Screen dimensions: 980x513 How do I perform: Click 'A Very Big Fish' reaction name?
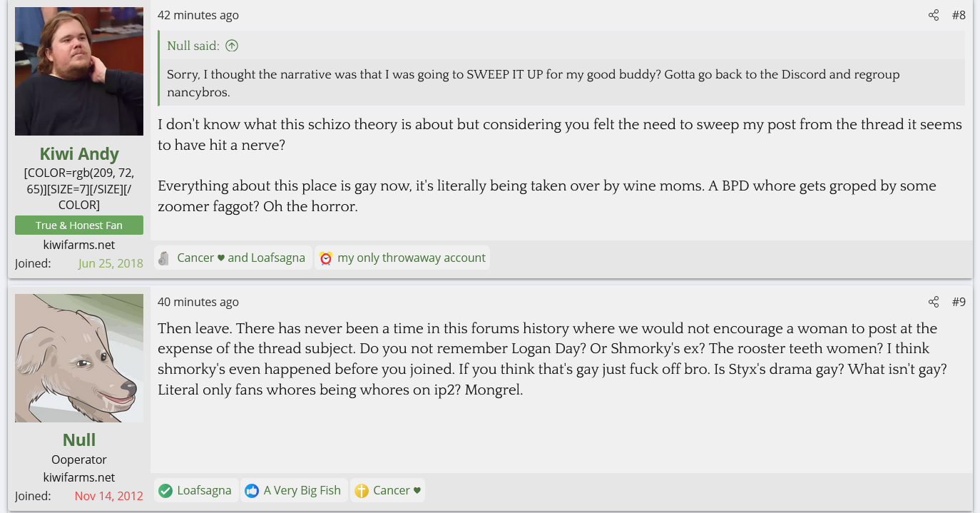coord(302,490)
